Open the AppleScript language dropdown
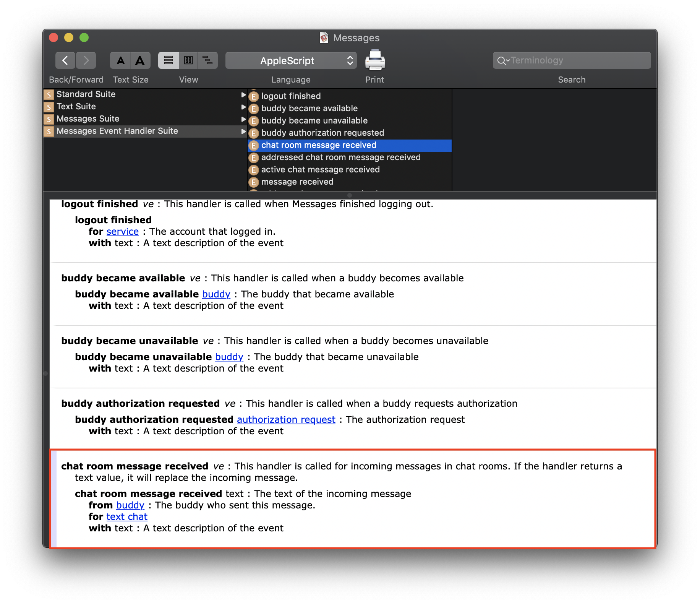 coord(291,60)
